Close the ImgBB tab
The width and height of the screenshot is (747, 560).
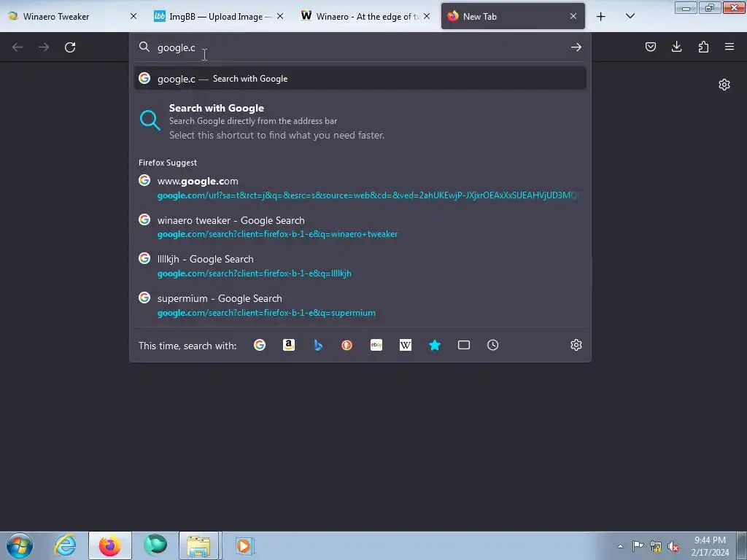click(280, 17)
